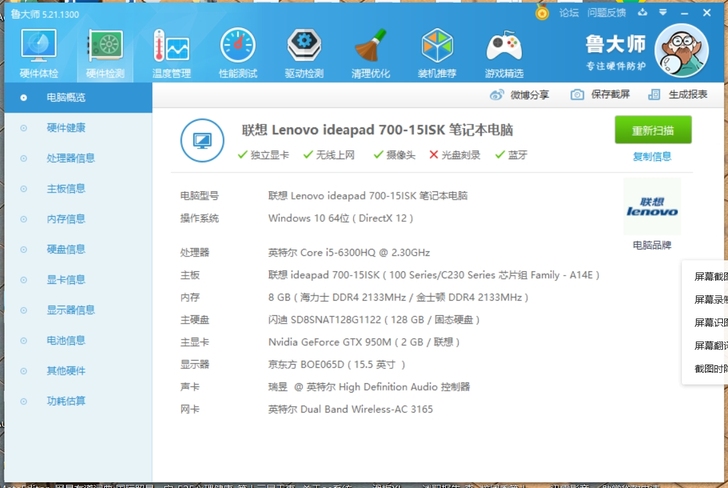Click the 鲁大师 mascot avatar
Image resolution: width=728 pixels, height=488 pixels.
[681, 51]
